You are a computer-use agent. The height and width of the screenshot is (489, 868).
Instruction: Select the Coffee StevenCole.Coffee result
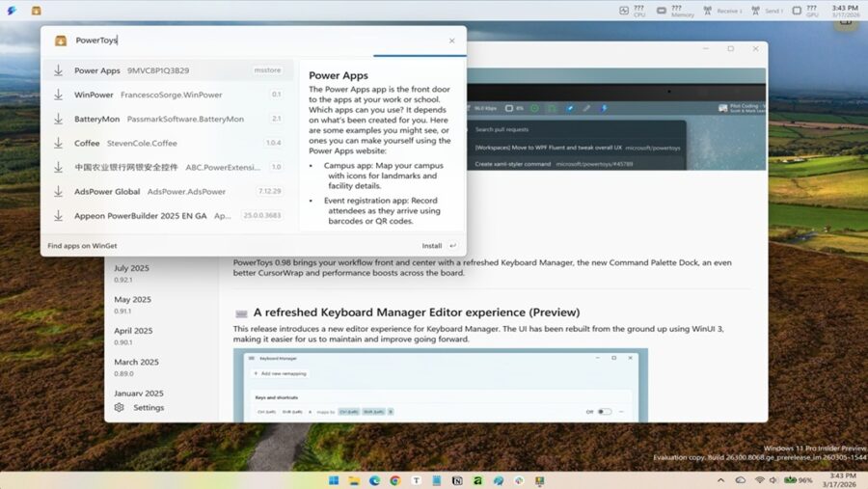[168, 143]
